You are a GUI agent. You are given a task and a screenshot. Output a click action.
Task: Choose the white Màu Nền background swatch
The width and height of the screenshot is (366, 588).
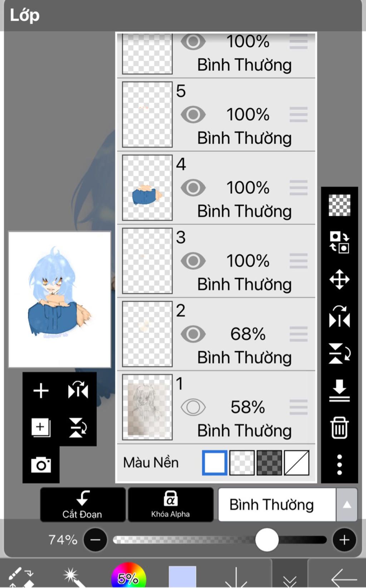pyautogui.click(x=214, y=463)
